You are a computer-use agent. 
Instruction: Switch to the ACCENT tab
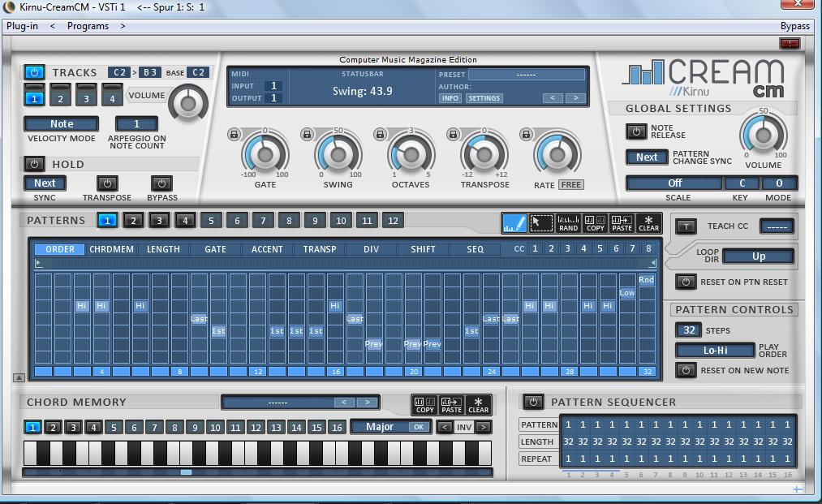[267, 249]
